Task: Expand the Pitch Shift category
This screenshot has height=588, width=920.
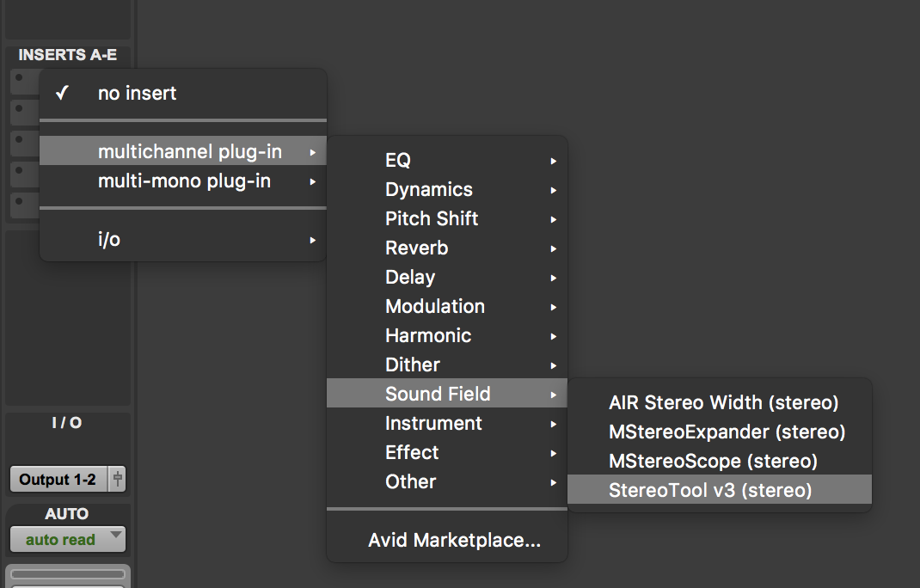Action: click(x=446, y=219)
